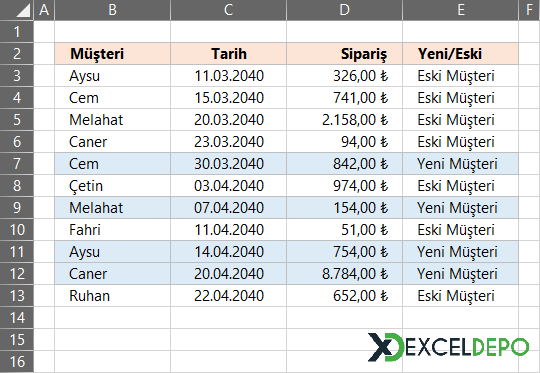Select column C header
This screenshot has height=373, width=540.
point(228,10)
